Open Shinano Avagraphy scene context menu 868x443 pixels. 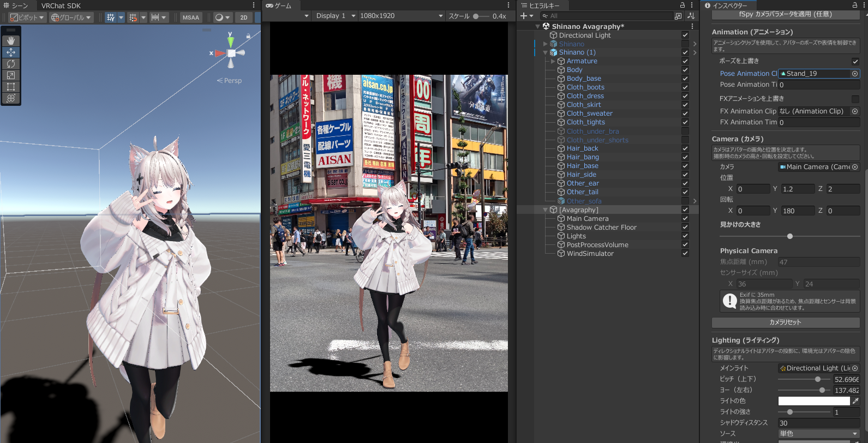692,26
